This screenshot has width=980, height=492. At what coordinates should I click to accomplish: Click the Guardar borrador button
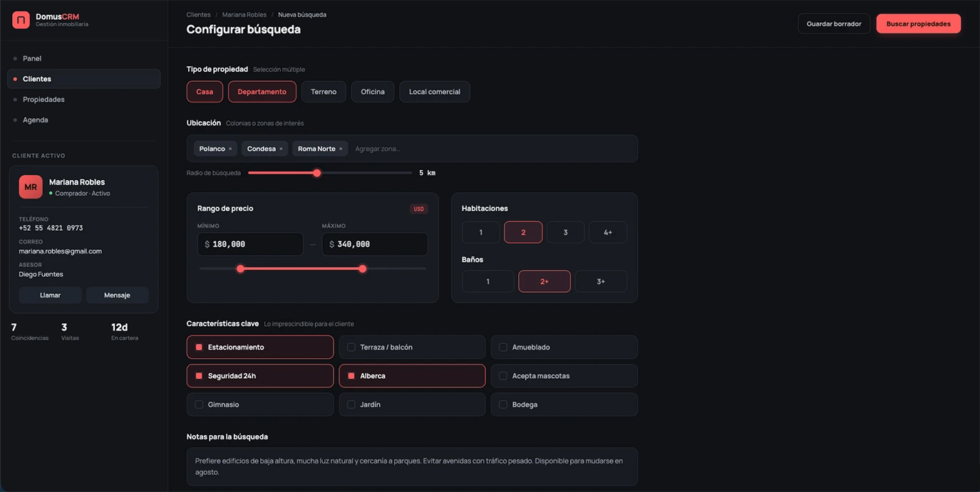click(834, 23)
